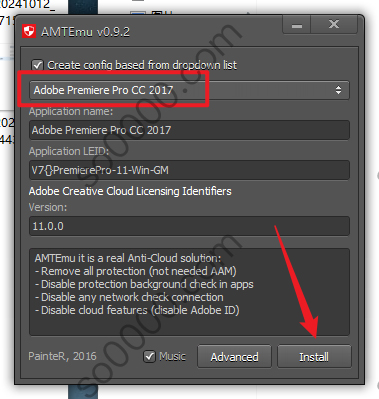379x399 pixels.
Task: Toggle Create config based from dropdown list
Action: (37, 65)
